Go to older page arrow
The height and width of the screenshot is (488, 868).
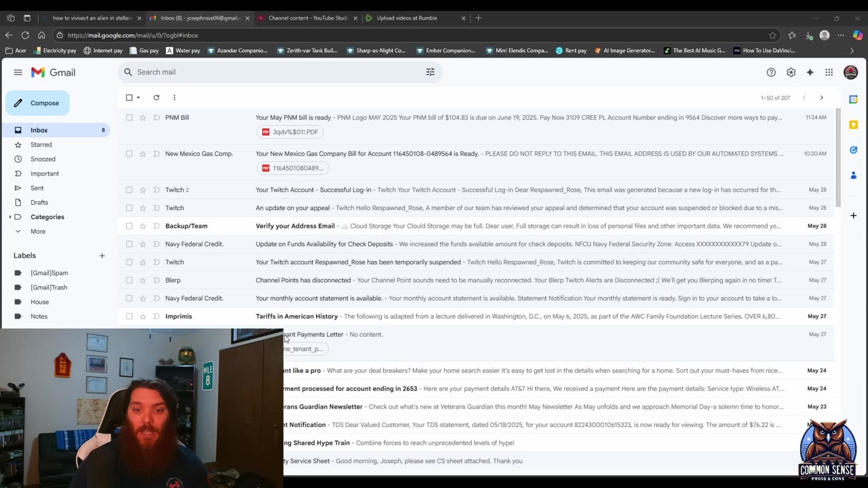pyautogui.click(x=821, y=98)
